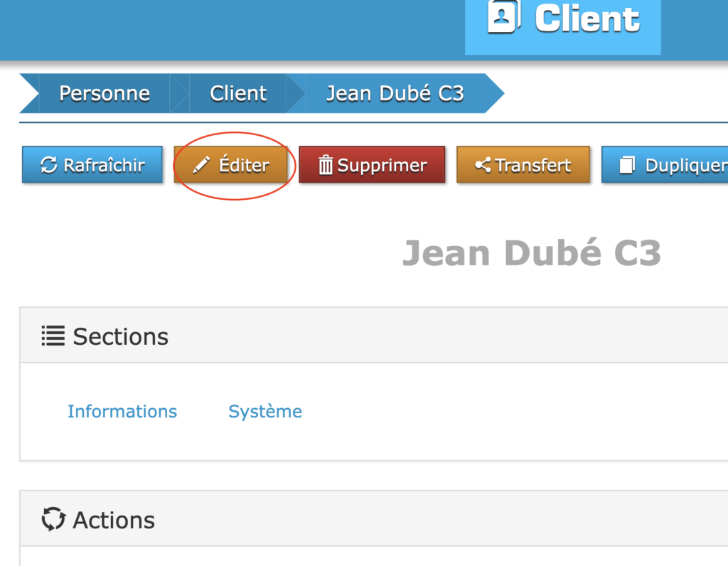Navigate to Client breadcrumb item

point(238,93)
